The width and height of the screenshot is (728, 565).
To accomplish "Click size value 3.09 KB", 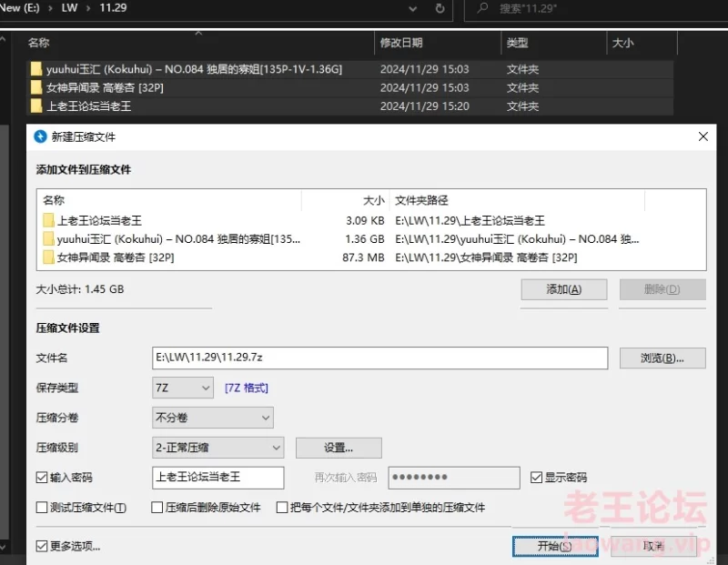I will (x=365, y=220).
